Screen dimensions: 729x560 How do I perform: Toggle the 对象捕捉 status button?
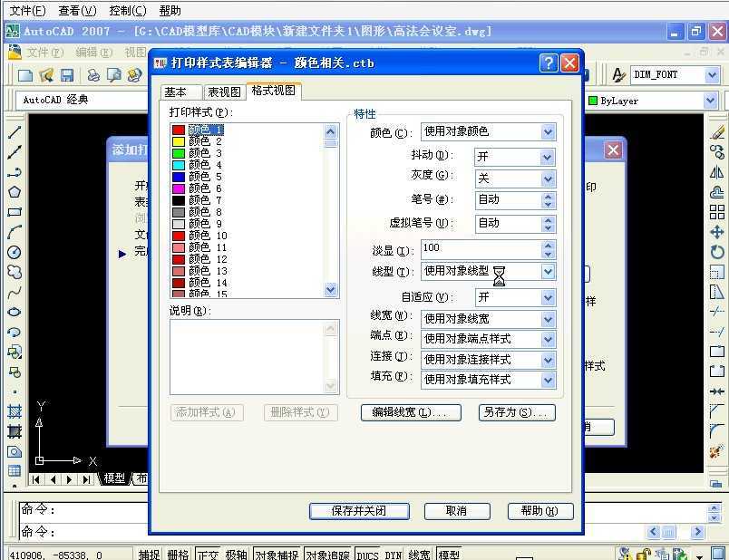(277, 555)
